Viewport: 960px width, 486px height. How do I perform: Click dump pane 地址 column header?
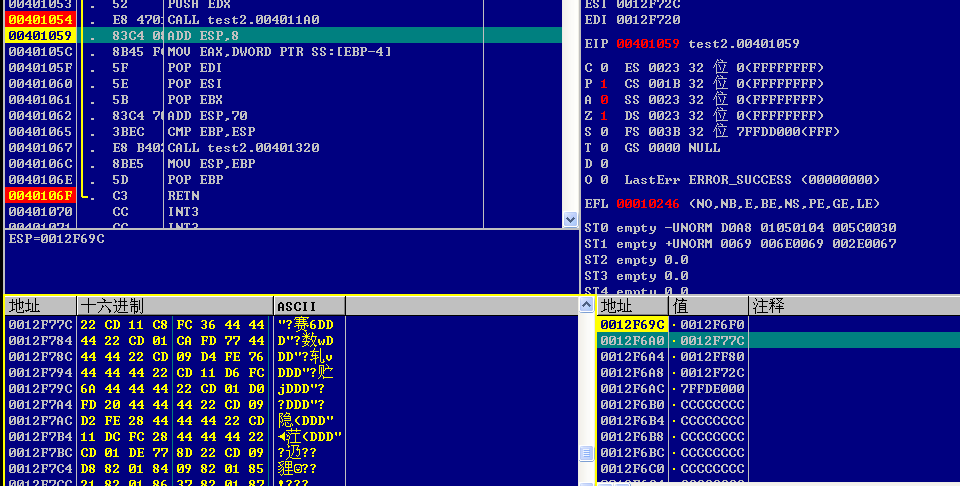[x=40, y=305]
